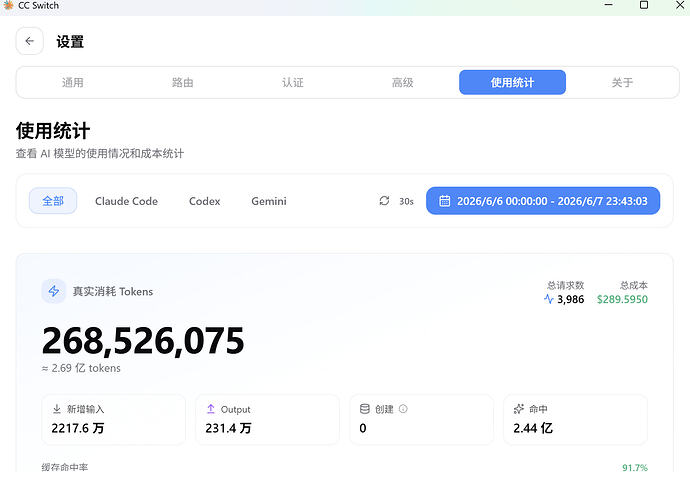The height and width of the screenshot is (482, 690).
Task: Click the 总请求数 label
Action: [565, 285]
